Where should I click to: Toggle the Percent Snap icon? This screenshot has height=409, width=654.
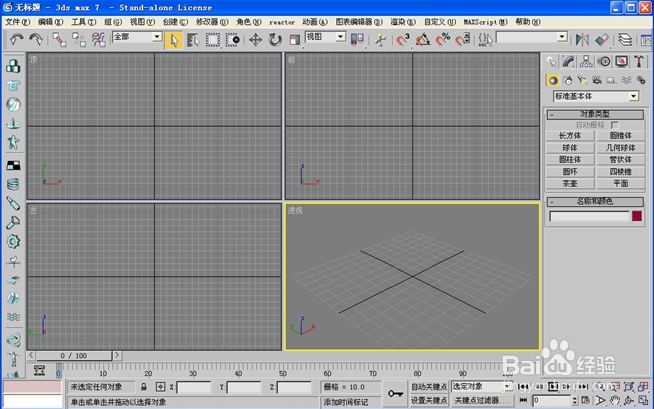pyautogui.click(x=443, y=40)
